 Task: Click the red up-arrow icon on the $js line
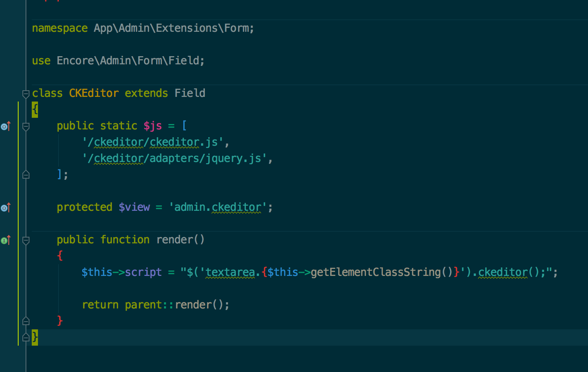(9, 126)
